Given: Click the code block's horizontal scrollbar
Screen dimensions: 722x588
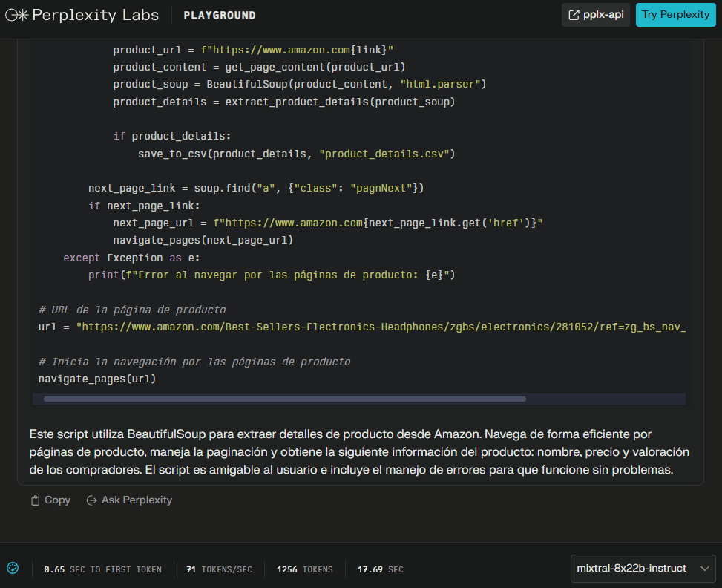Looking at the screenshot, I should [284, 399].
